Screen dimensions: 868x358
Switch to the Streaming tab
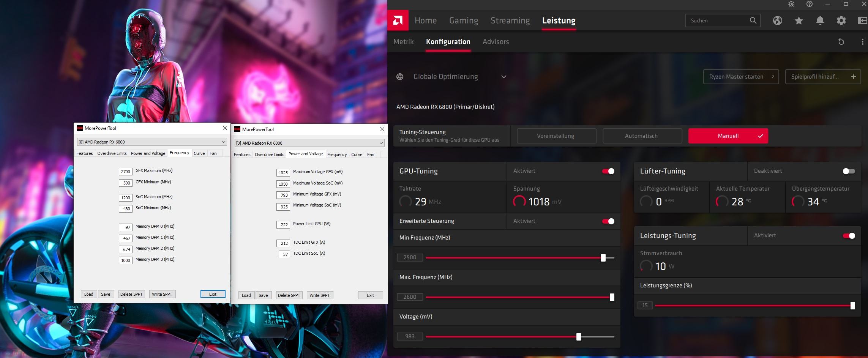click(x=510, y=21)
